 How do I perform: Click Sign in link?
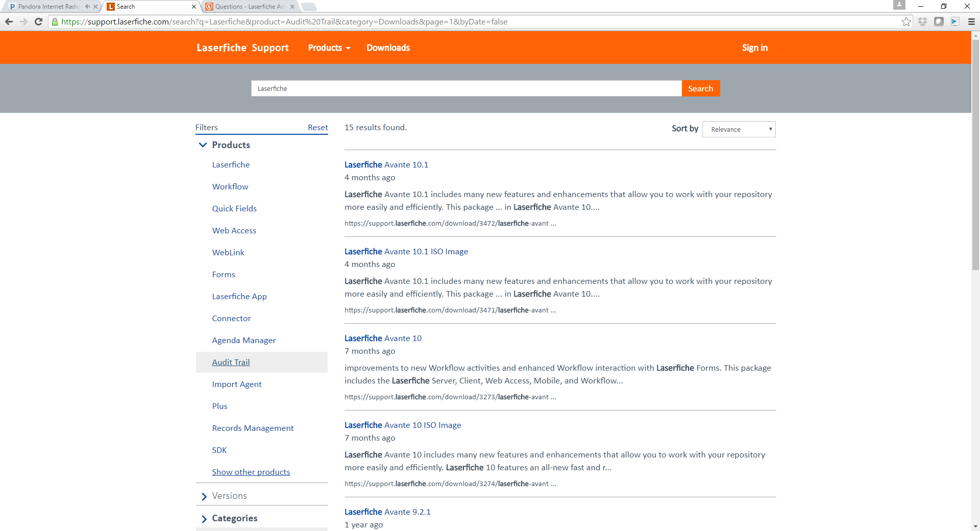pyautogui.click(x=755, y=47)
